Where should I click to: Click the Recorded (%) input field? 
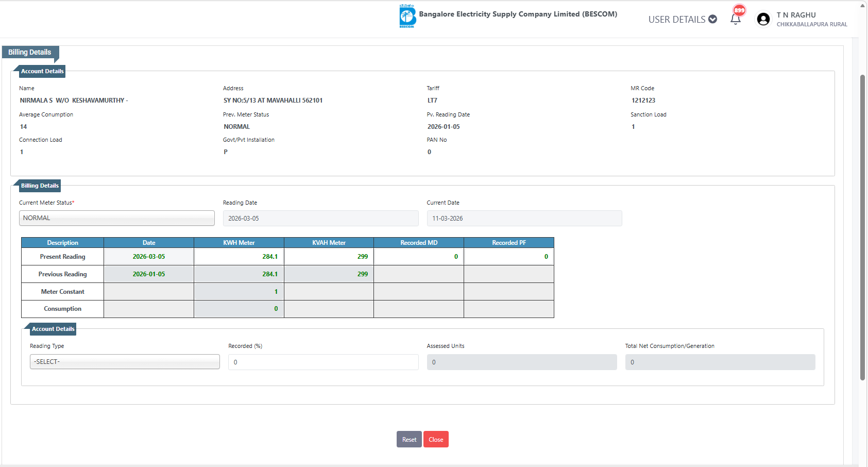pyautogui.click(x=323, y=362)
